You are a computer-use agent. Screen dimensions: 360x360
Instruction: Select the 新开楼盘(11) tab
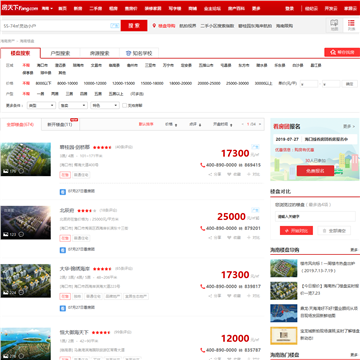click(x=60, y=124)
